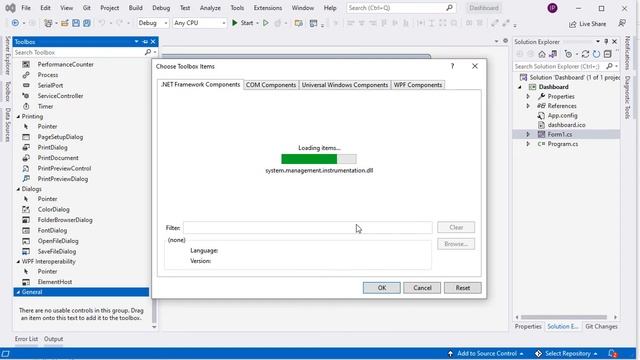Collapse the Dialogs group in Toolbox

click(x=18, y=189)
